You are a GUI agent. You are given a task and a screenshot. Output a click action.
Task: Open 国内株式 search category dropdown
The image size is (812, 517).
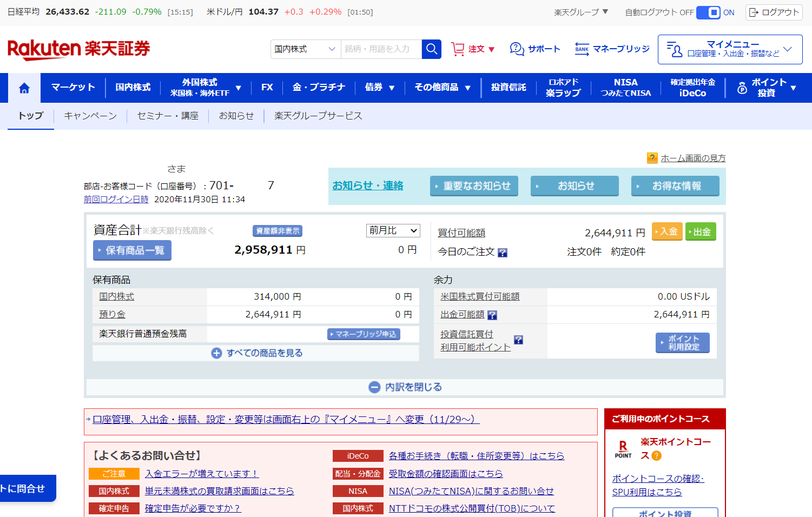click(x=306, y=49)
